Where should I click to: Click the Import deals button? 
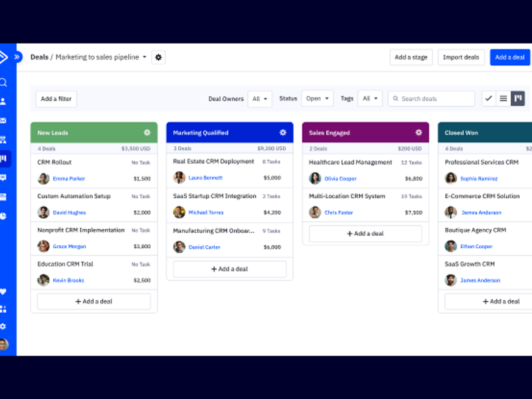pyautogui.click(x=461, y=57)
